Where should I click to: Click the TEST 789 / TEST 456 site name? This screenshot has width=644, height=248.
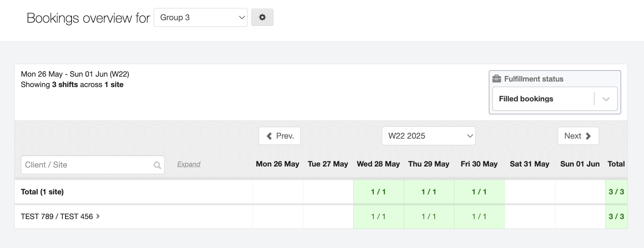point(57,217)
